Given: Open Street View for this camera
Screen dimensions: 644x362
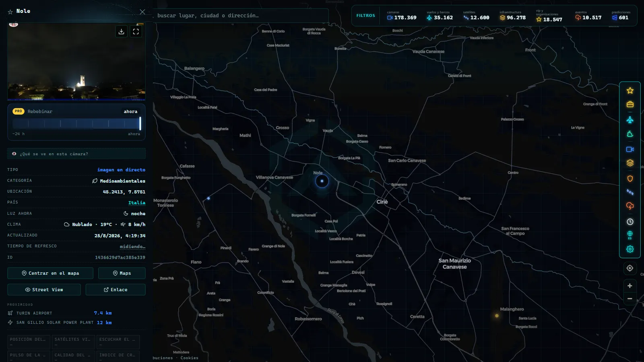Looking at the screenshot, I should [44, 290].
